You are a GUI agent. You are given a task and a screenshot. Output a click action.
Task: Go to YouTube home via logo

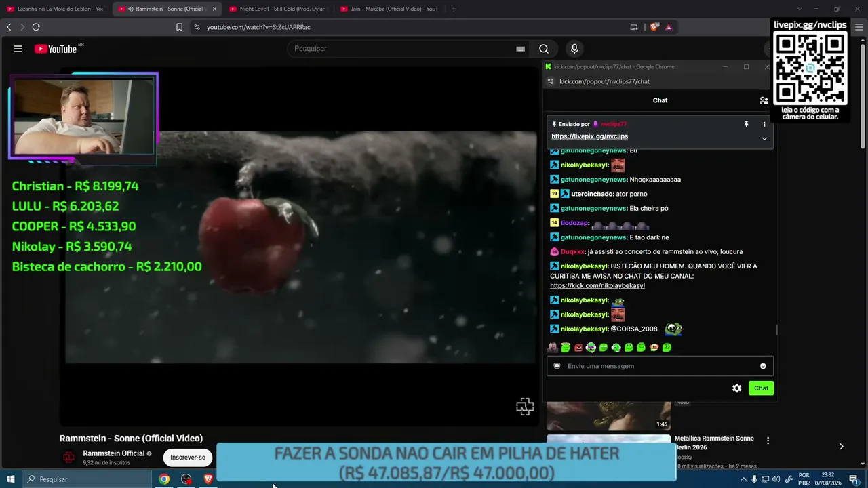tap(56, 49)
